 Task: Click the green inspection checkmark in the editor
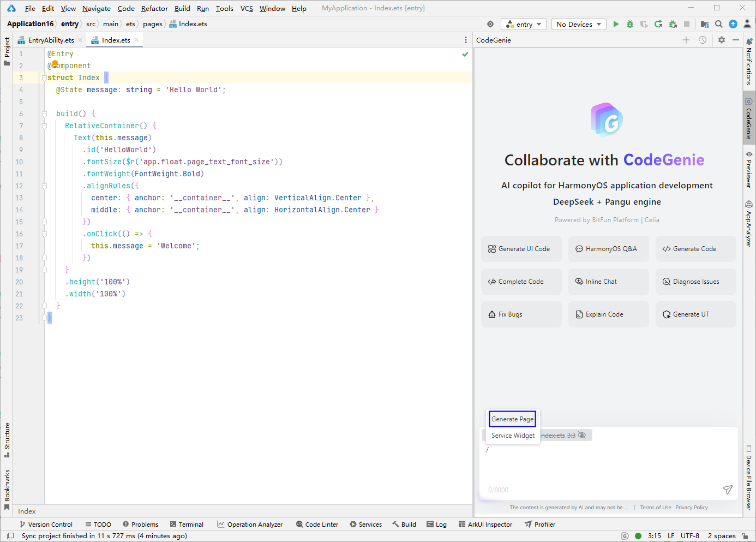[465, 54]
